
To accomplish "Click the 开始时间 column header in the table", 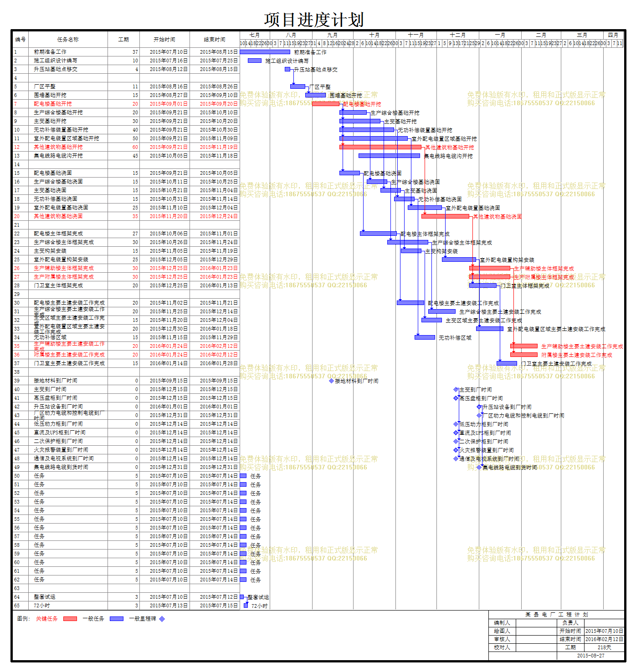I will tap(164, 40).
